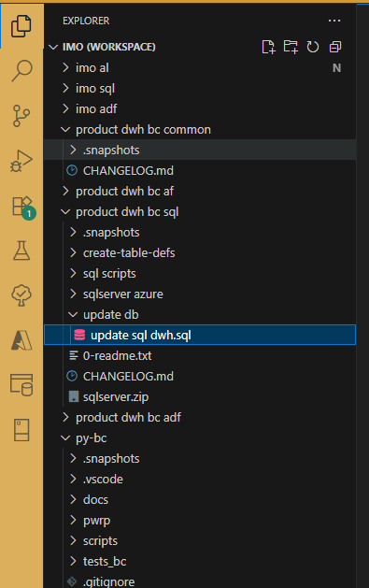The height and width of the screenshot is (588, 369).
Task: Open Explorer views and more actions menu
Action: [334, 21]
